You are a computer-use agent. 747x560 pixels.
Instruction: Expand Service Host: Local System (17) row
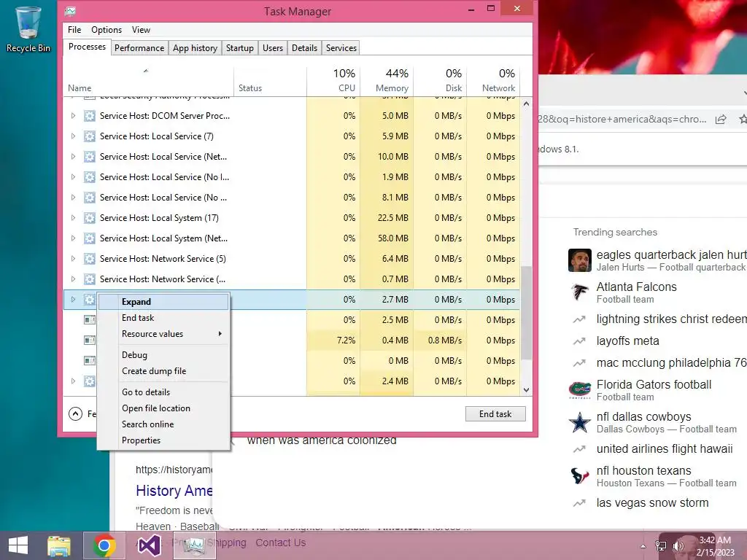pyautogui.click(x=73, y=218)
